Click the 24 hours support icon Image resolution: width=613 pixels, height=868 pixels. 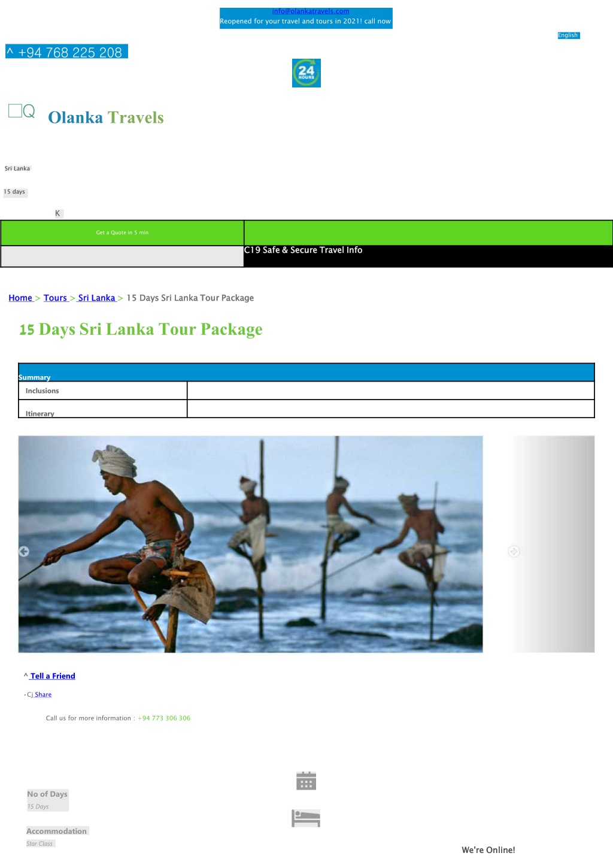(306, 73)
